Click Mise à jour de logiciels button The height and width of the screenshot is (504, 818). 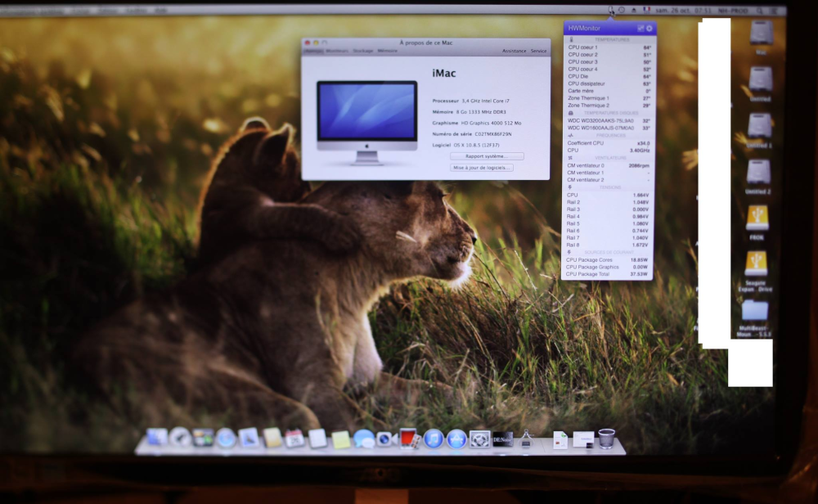coord(482,168)
